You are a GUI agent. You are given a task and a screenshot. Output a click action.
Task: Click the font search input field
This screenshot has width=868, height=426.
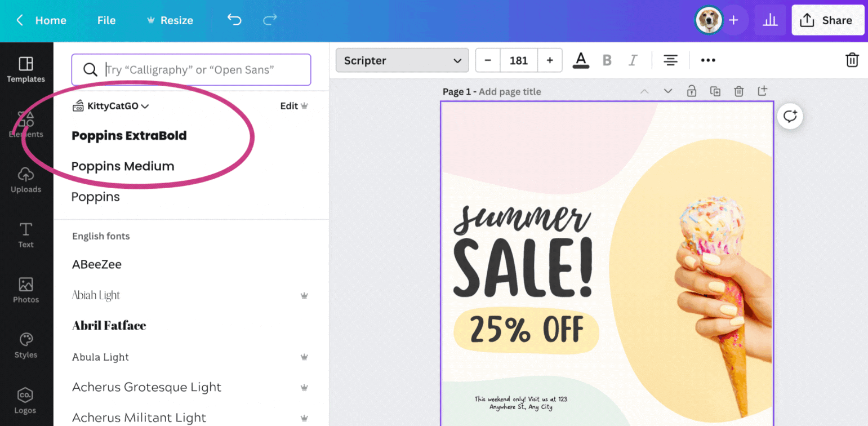191,70
